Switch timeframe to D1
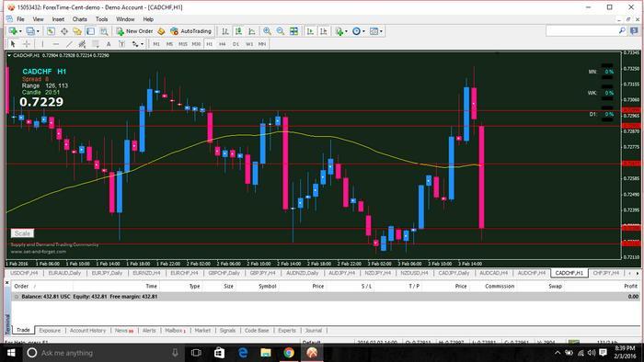Screen dimensions: 644x362 (x=236, y=44)
